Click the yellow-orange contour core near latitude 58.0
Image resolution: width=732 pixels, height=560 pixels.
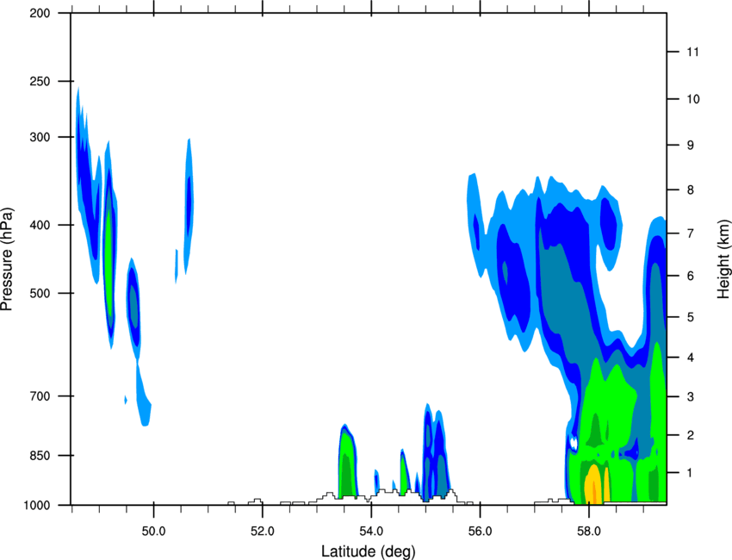(x=592, y=486)
